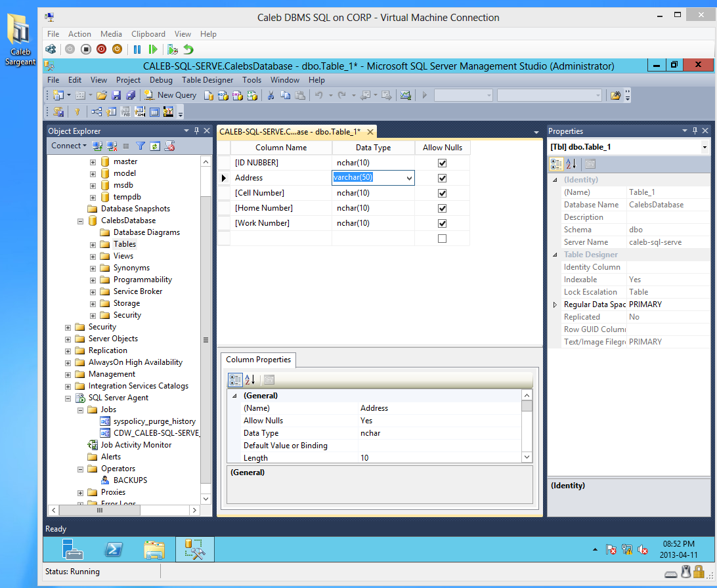The image size is (717, 588).
Task: Click the Database Engine Query icon
Action: 209,95
